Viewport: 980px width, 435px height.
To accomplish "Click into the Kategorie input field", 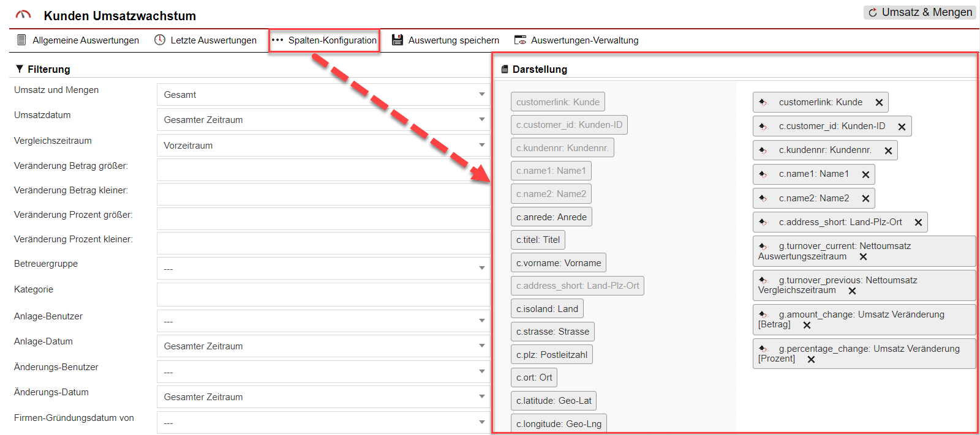I will click(323, 294).
